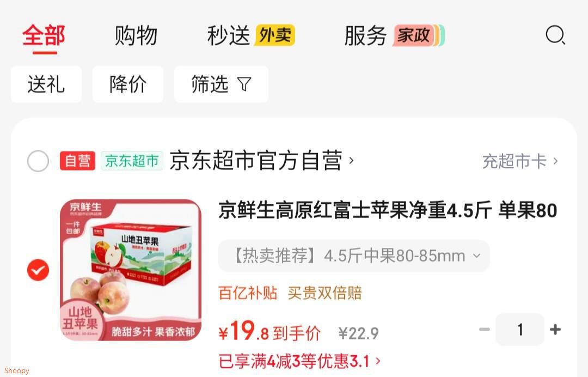Increase quantity with plus icon
The height and width of the screenshot is (377, 588).
click(x=555, y=330)
